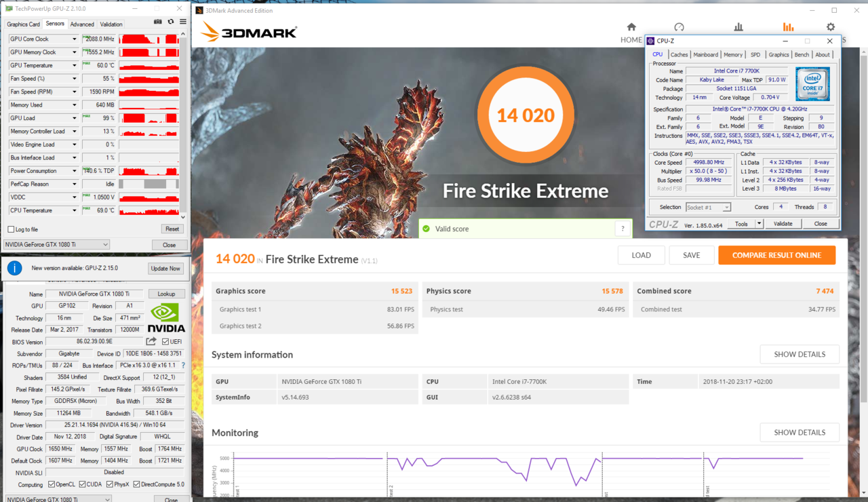Click the GPU-Z refresh icon
The width and height of the screenshot is (868, 502).
coord(170,22)
